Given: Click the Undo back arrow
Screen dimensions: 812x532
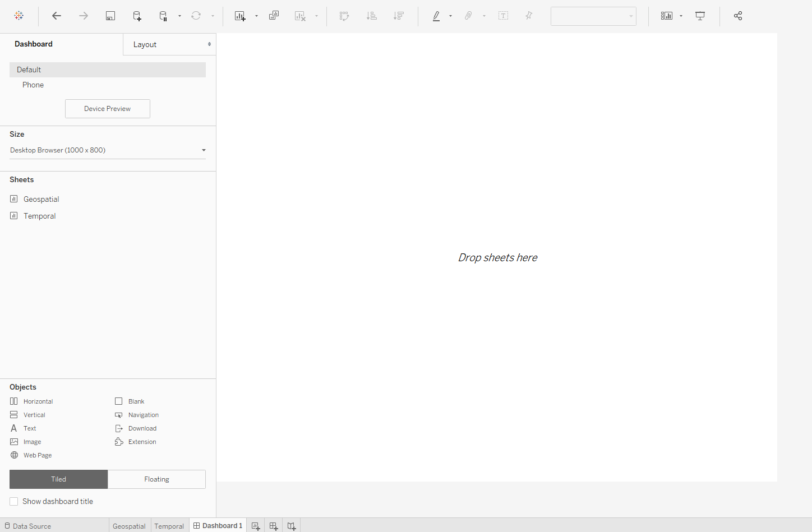Looking at the screenshot, I should (57, 16).
